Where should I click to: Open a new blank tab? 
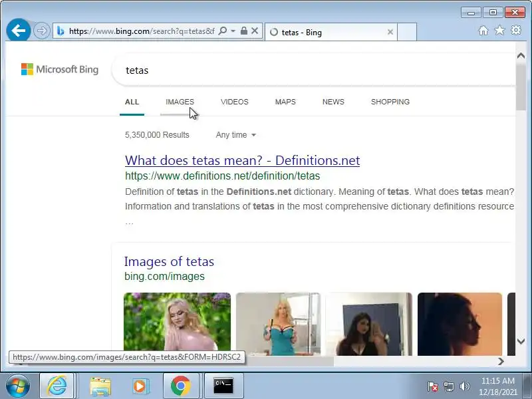pyautogui.click(x=407, y=32)
